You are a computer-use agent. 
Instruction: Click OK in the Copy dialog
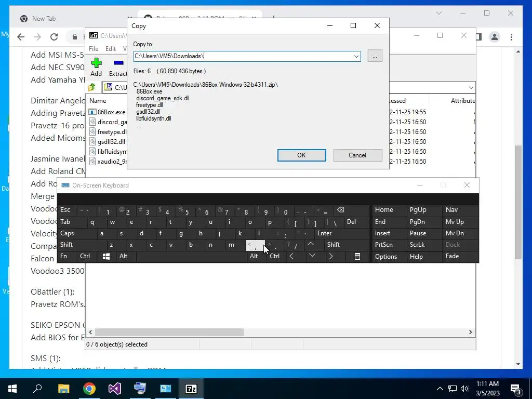coord(302,155)
